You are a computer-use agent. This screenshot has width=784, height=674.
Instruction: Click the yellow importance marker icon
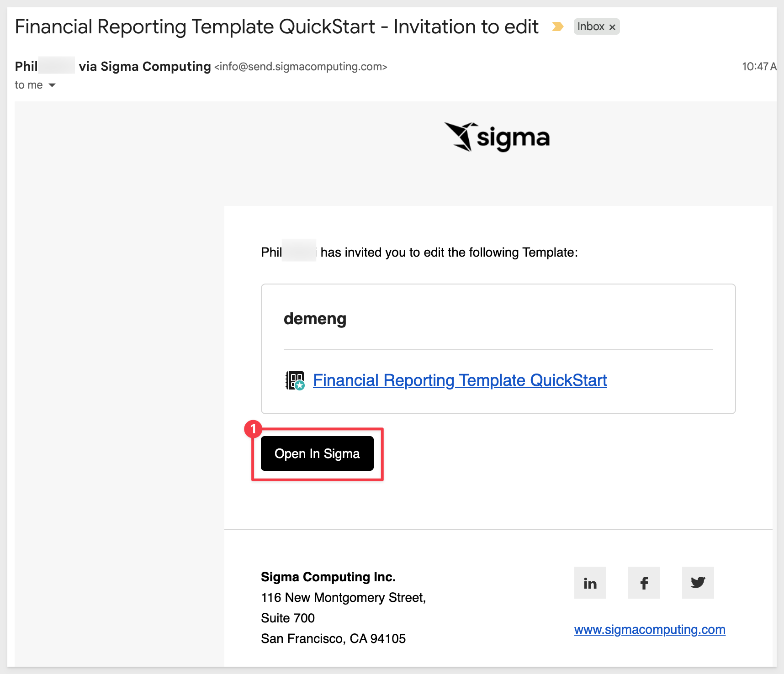(557, 26)
